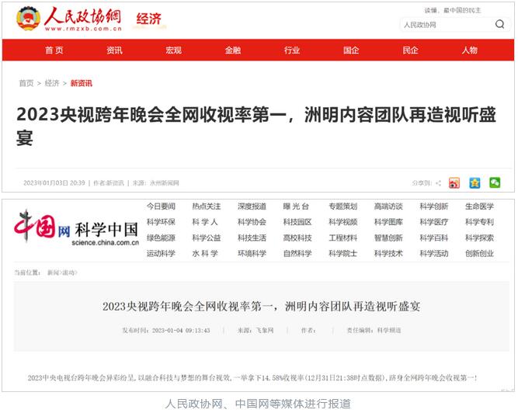Open 曝光台 link
The image size is (518, 420).
[296, 207]
